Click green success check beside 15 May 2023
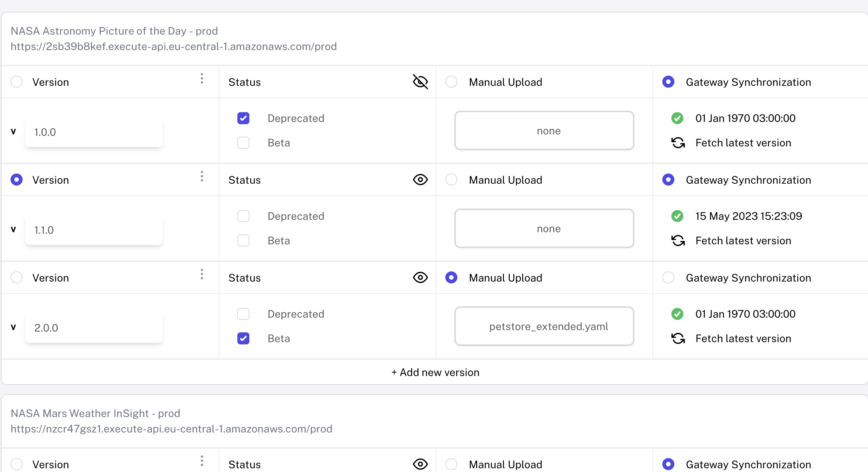868x472 pixels. click(677, 216)
